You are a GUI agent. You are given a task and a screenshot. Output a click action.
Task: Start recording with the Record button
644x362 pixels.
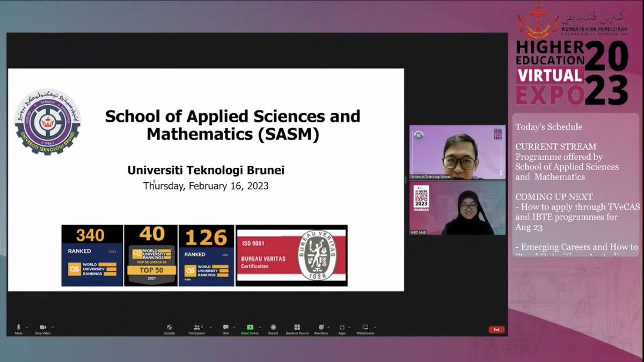click(x=273, y=329)
